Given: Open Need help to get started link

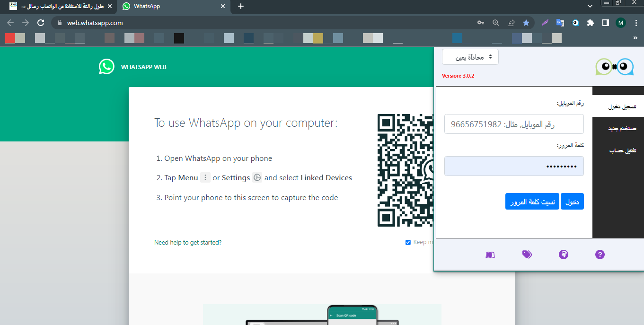Looking at the screenshot, I should click(188, 242).
